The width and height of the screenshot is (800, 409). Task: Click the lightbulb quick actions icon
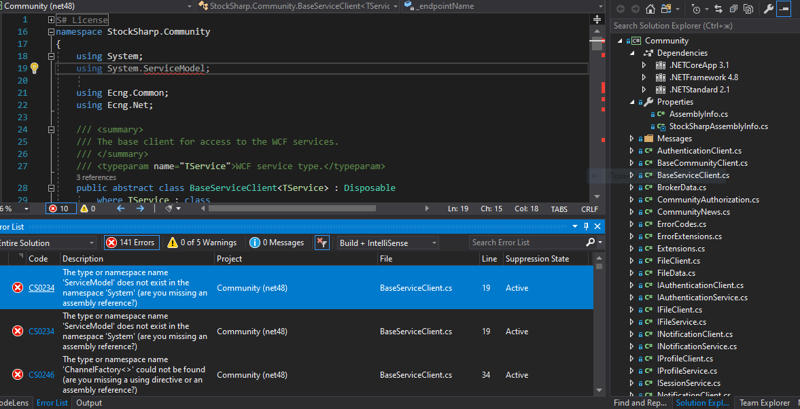[34, 68]
